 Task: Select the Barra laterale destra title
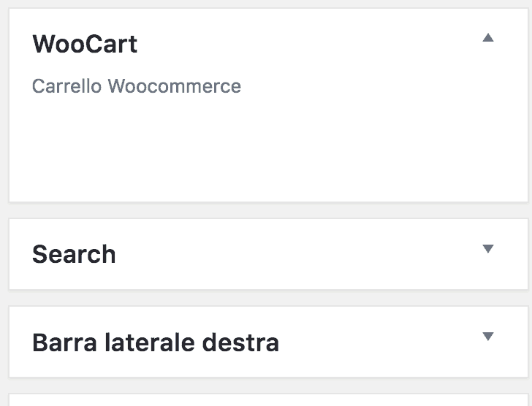tap(156, 342)
